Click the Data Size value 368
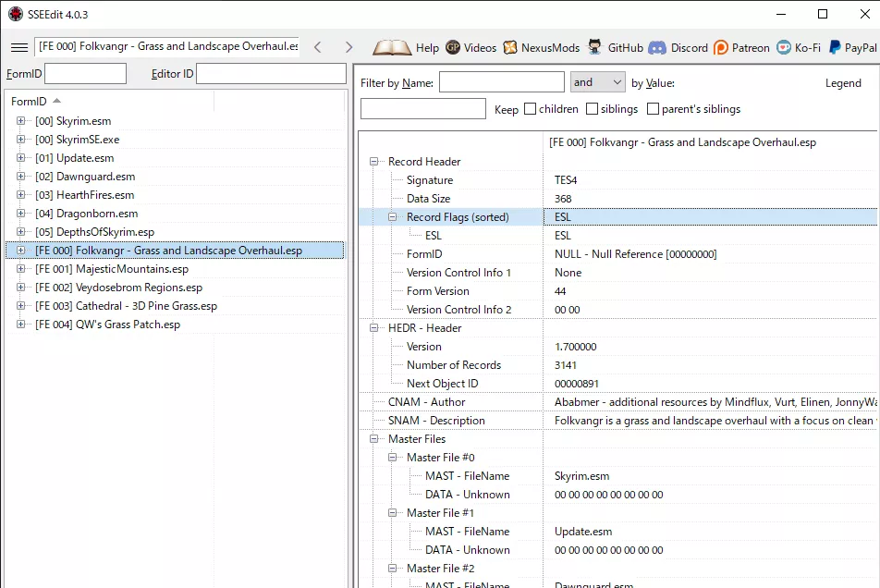Screen dimensions: 880x588 (x=563, y=199)
